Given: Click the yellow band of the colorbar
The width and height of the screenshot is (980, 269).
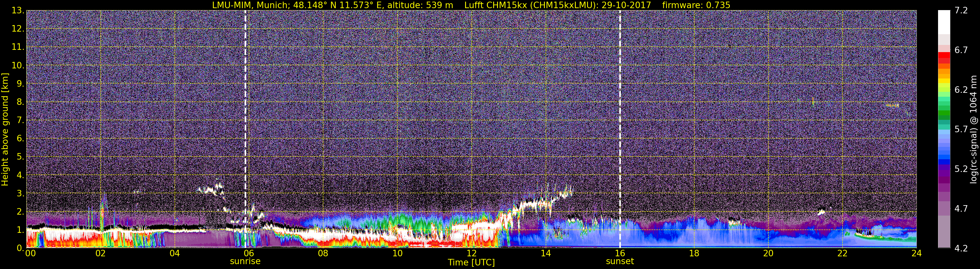Looking at the screenshot, I should 944,81.
